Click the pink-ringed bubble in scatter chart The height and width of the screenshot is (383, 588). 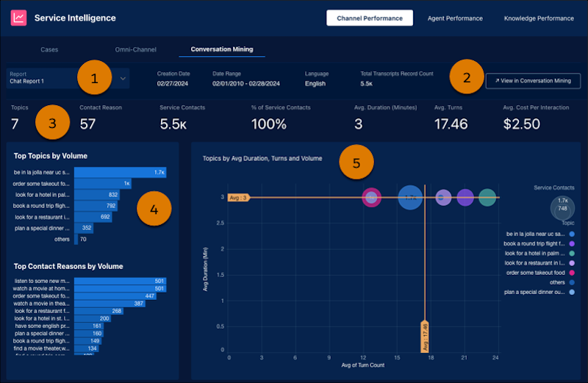pos(371,197)
